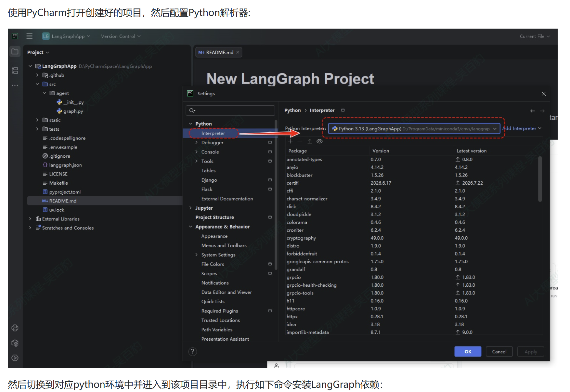The height and width of the screenshot is (392, 570).
Task: Navigate forward in Settings
Action: coord(542,111)
